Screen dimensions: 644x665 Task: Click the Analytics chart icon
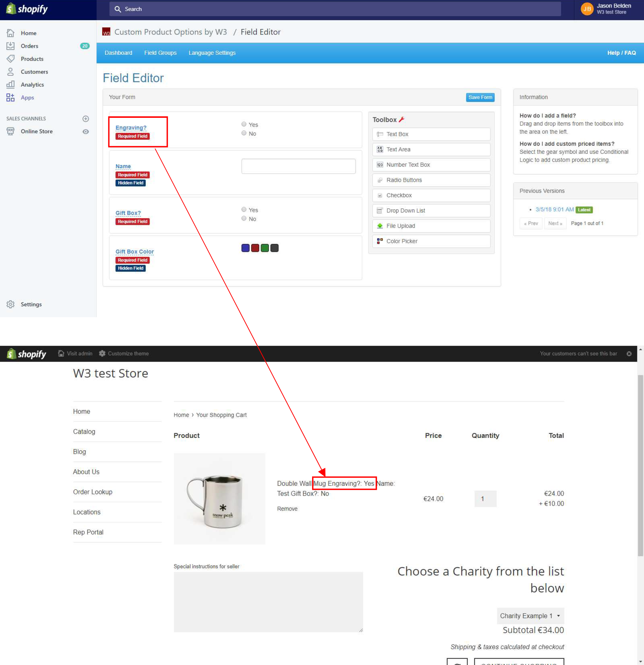pos(11,84)
